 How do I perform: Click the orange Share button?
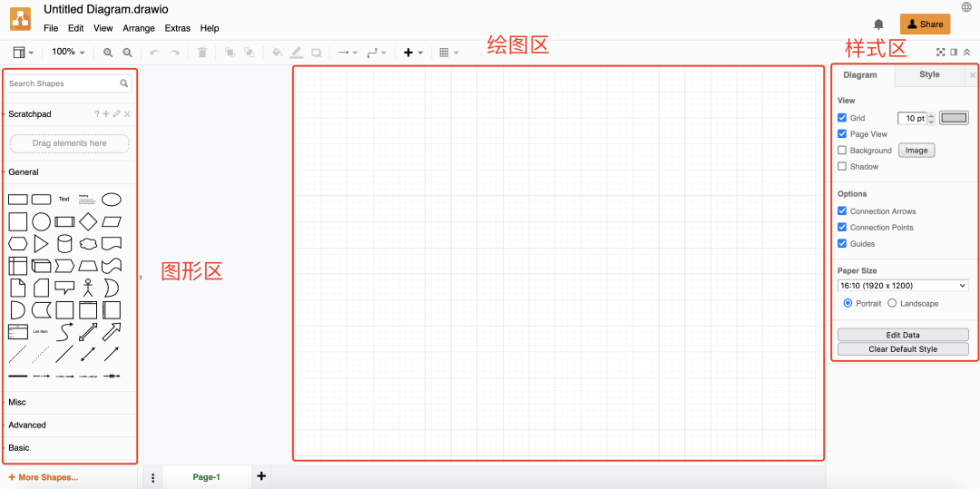coord(925,24)
